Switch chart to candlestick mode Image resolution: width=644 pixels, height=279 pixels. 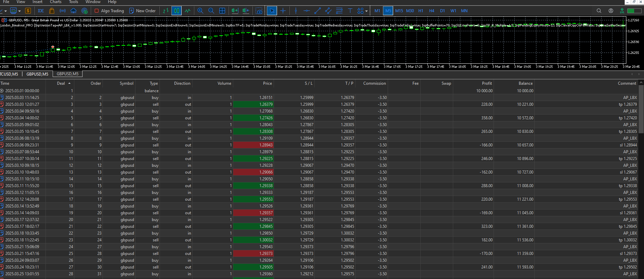point(177,11)
